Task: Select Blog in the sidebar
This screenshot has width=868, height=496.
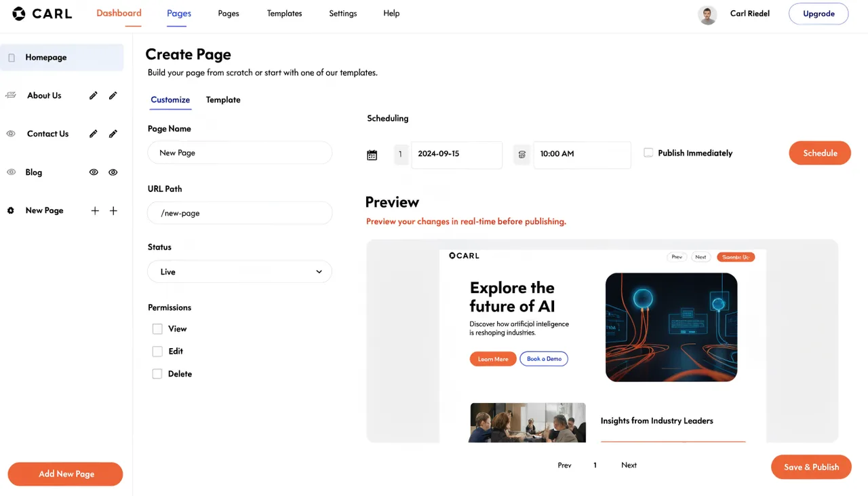Action: pos(34,172)
